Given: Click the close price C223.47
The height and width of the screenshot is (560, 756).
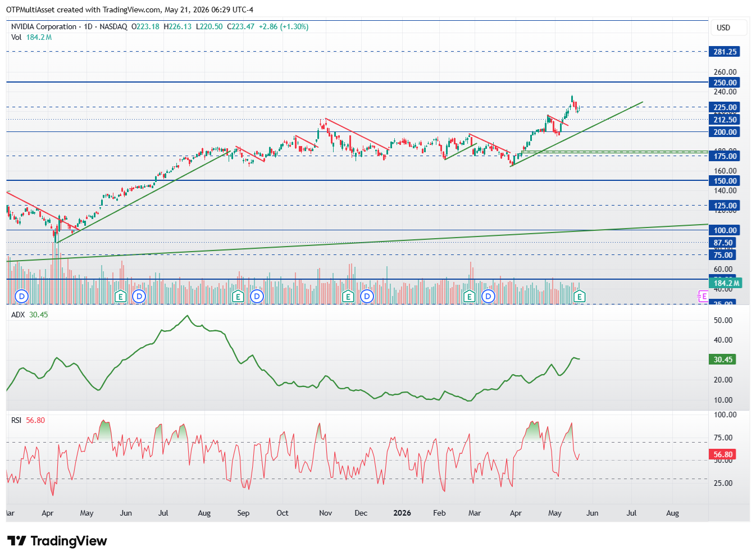Looking at the screenshot, I should click(x=241, y=26).
